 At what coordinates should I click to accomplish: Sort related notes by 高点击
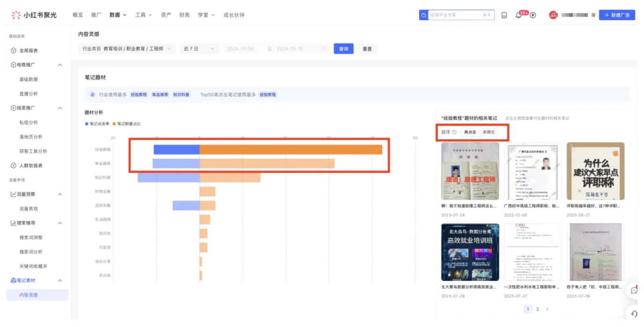(x=470, y=132)
